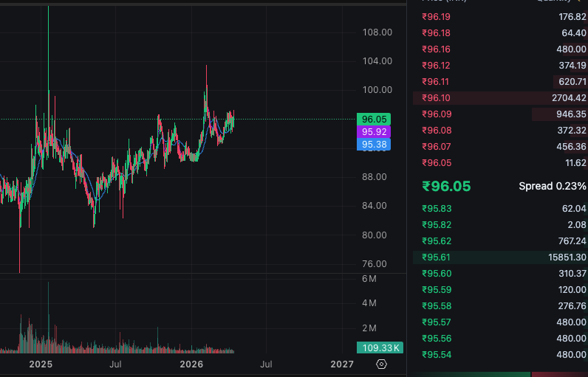Click the large ₹96.05 last traded price
Image resolution: width=588 pixels, height=377 pixels.
[446, 186]
